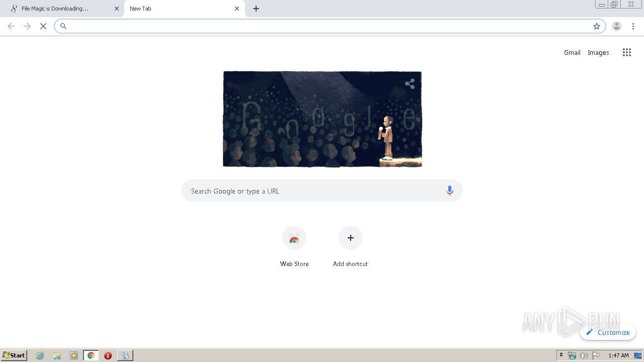Add a new shortcut tile

pos(351,247)
